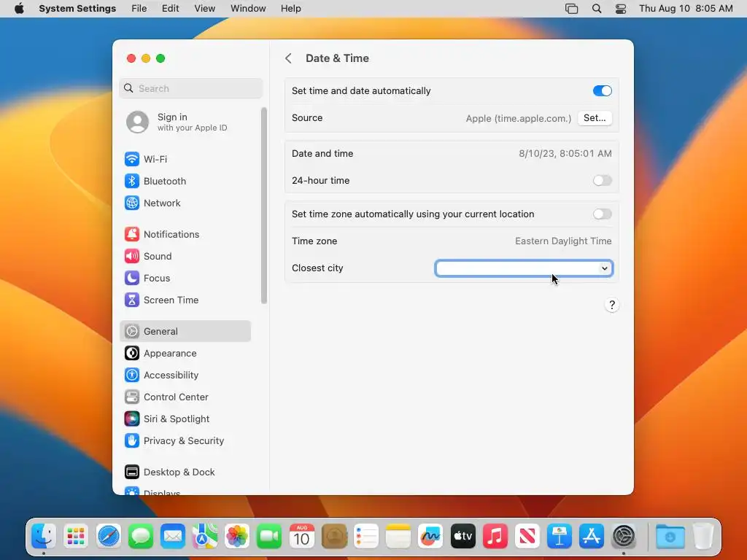The width and height of the screenshot is (747, 560).
Task: Open Notes from the Dock
Action: pos(398,537)
